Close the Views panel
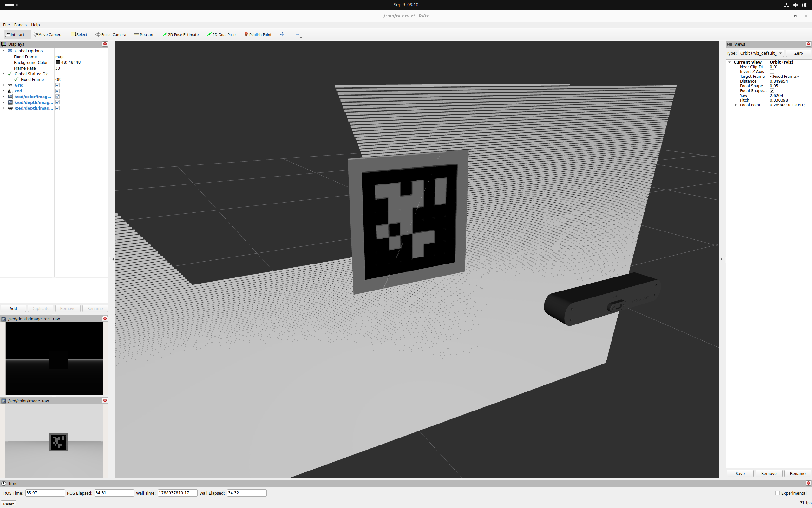This screenshot has width=812, height=508. click(808, 44)
